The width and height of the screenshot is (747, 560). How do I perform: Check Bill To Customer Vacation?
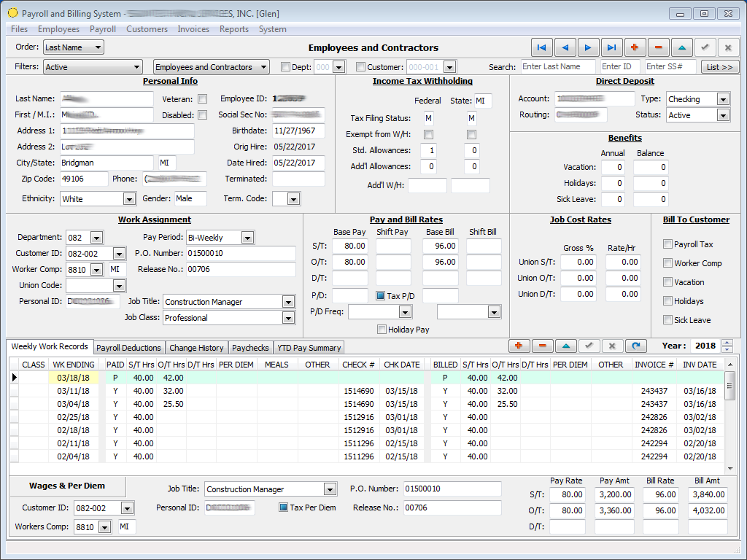click(668, 282)
